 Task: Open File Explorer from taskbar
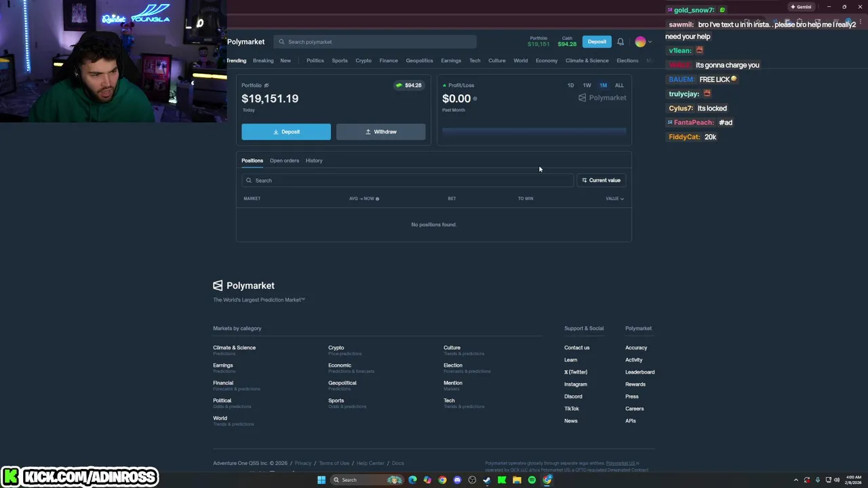pyautogui.click(x=517, y=480)
